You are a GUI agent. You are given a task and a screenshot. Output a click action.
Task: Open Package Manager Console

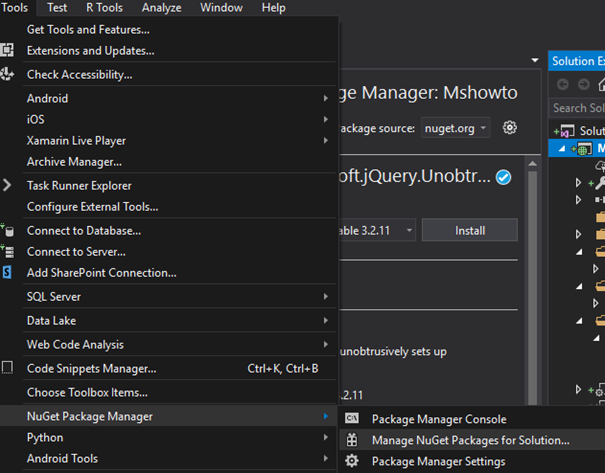[x=472, y=419]
